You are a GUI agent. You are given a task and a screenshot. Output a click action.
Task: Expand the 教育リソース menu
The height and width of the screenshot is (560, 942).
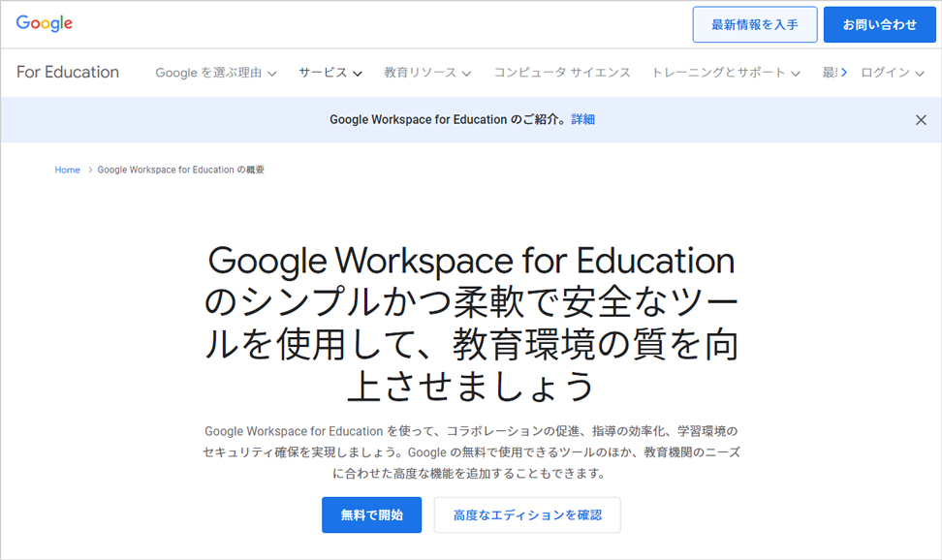point(427,73)
